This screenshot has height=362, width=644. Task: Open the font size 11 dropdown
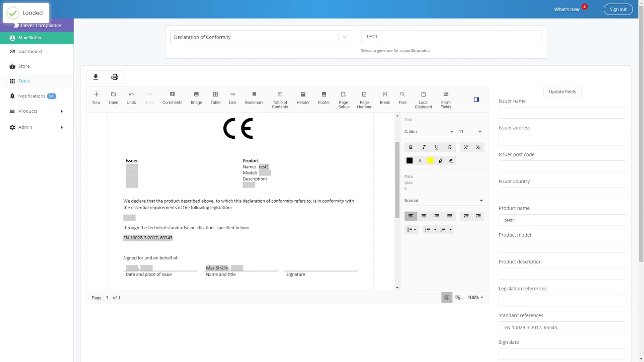pos(470,132)
